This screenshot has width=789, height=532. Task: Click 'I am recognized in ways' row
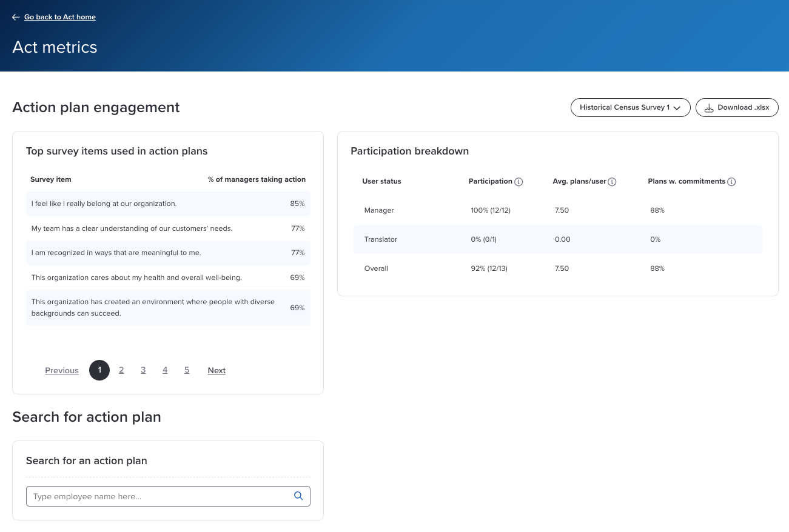(168, 253)
